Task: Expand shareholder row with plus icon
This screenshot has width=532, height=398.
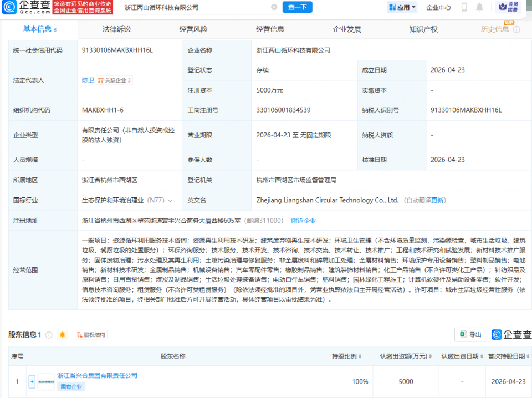Action: tap(32, 382)
